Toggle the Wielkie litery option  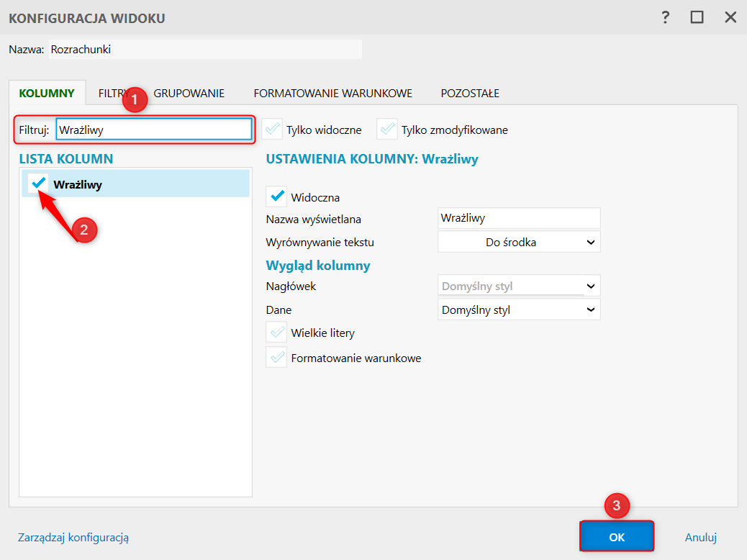tap(276, 333)
